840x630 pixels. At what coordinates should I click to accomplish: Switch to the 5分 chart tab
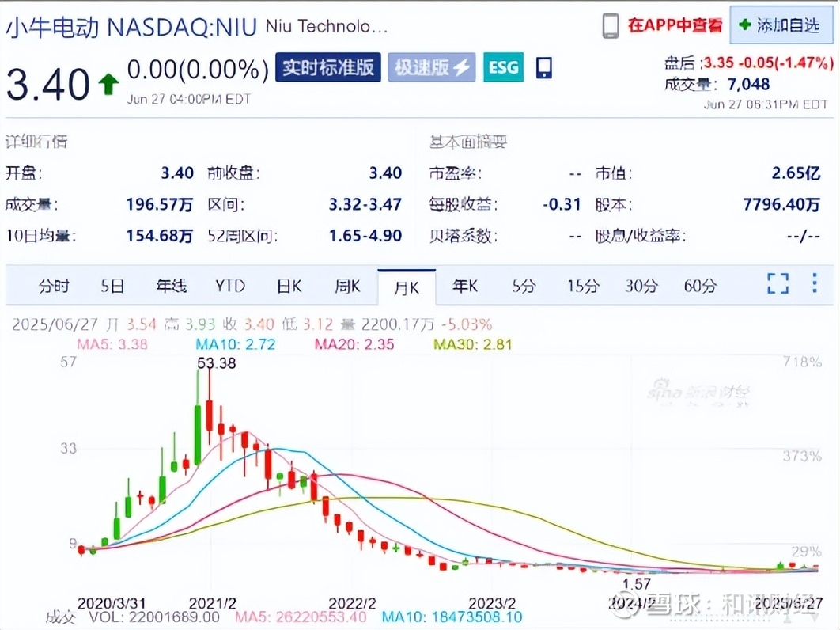pyautogui.click(x=524, y=286)
